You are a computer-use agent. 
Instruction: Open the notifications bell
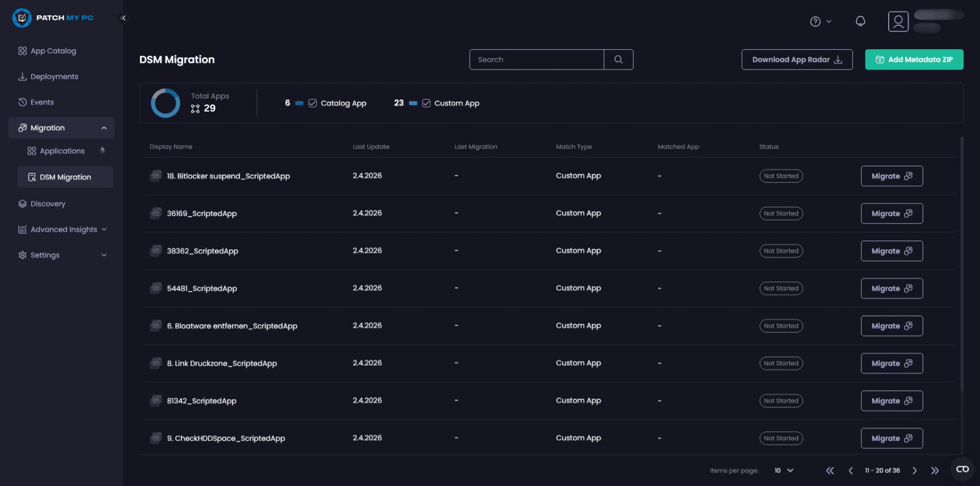coord(860,21)
